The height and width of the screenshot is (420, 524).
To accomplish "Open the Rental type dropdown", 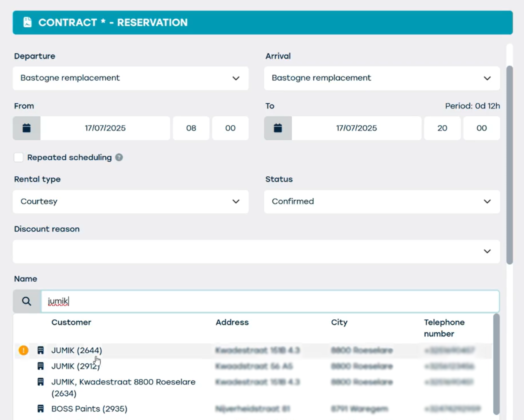I will point(131,202).
